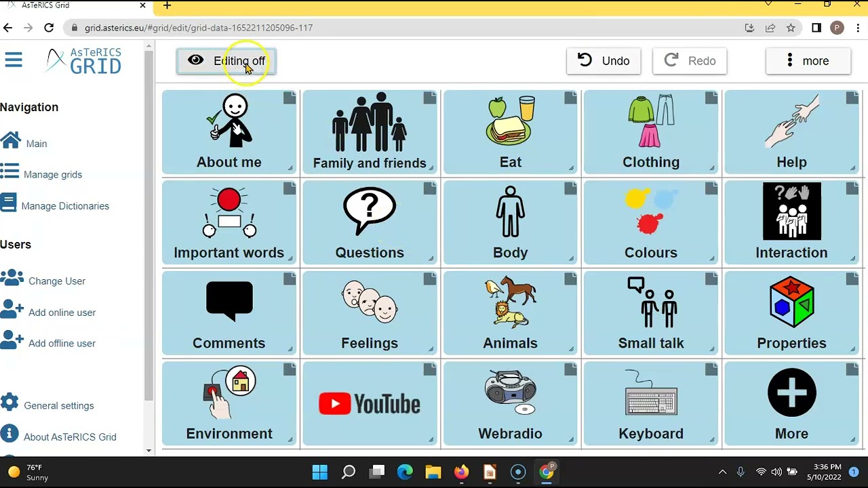
Task: Toggle the Editing off button
Action: click(226, 61)
